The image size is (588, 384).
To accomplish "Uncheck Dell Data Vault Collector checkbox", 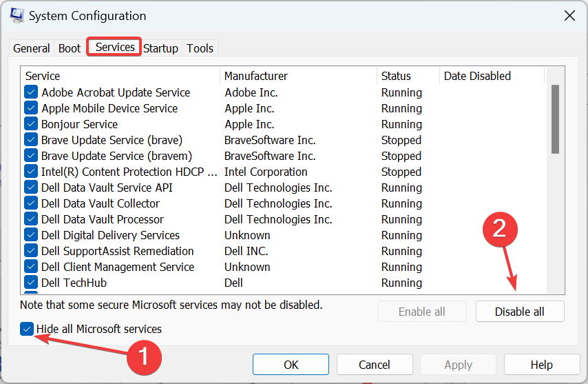I will pyautogui.click(x=31, y=203).
